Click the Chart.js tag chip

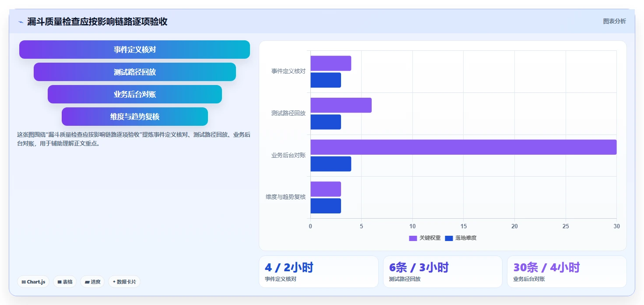click(33, 282)
